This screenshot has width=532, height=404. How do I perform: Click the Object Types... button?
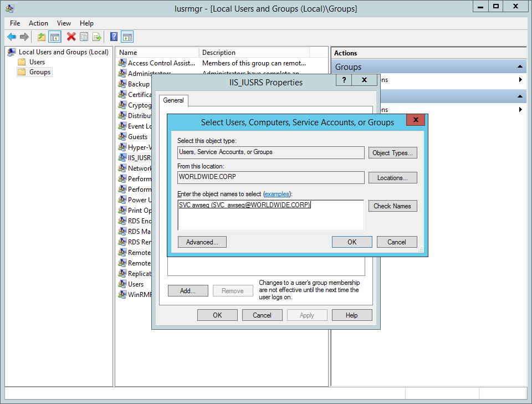tap(392, 153)
